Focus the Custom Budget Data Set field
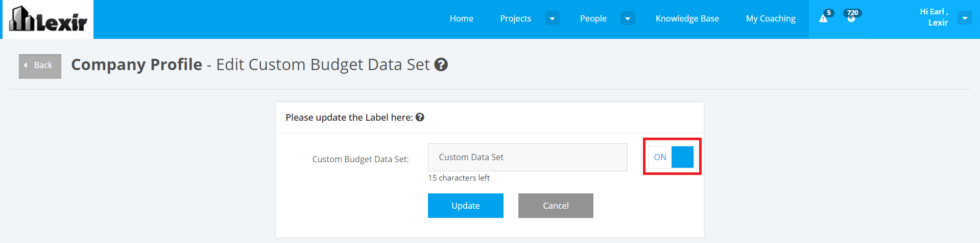This screenshot has height=243, width=980. (527, 157)
